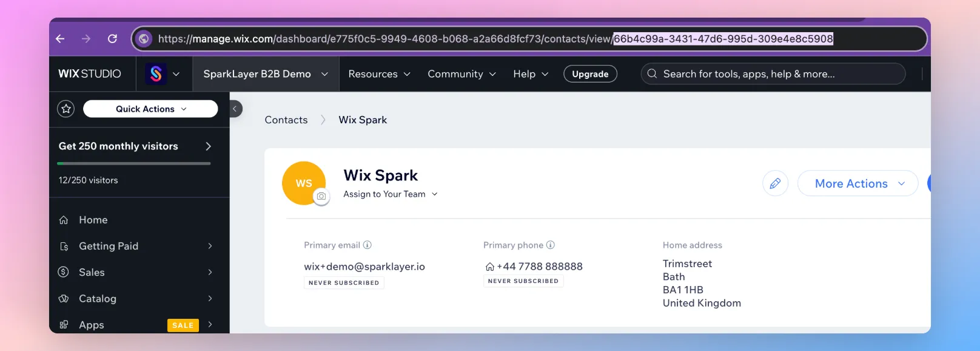Click the BA1 1HB postcode

[x=683, y=290]
